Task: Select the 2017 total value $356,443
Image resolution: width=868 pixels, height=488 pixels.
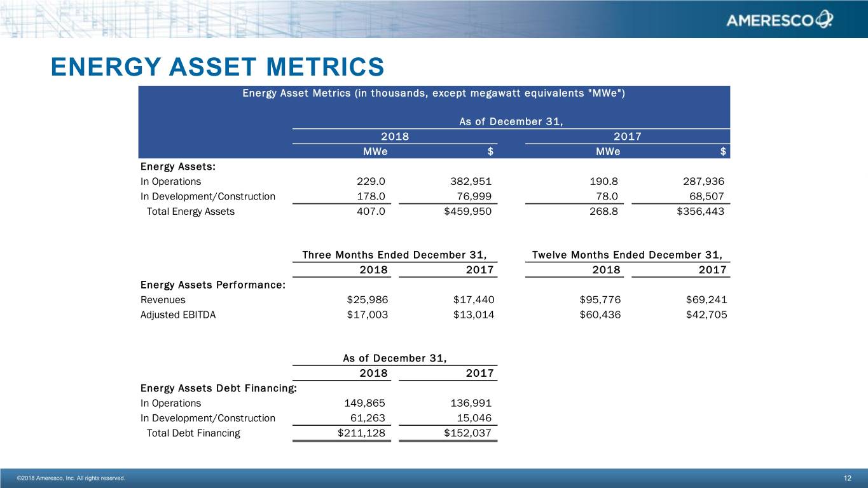Action: [x=700, y=212]
